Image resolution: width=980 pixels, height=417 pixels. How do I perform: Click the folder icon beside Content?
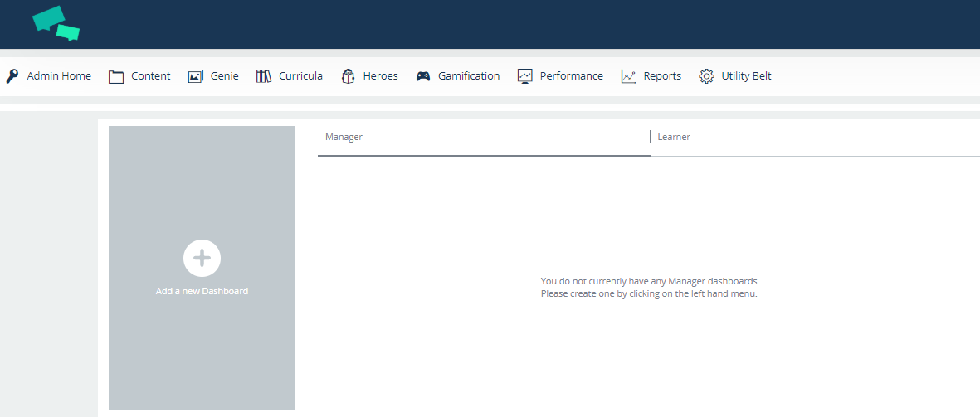click(116, 76)
